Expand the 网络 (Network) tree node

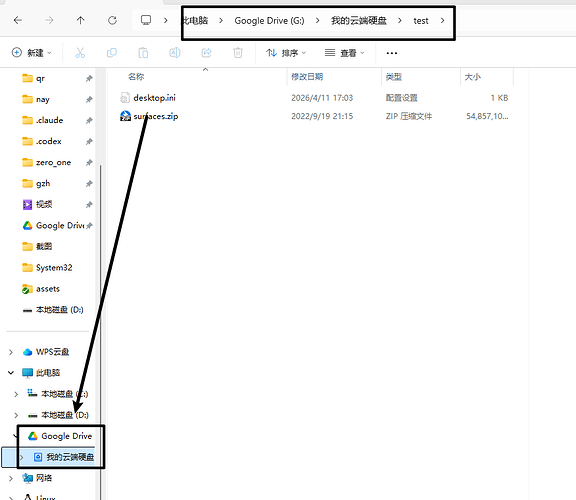(11, 478)
